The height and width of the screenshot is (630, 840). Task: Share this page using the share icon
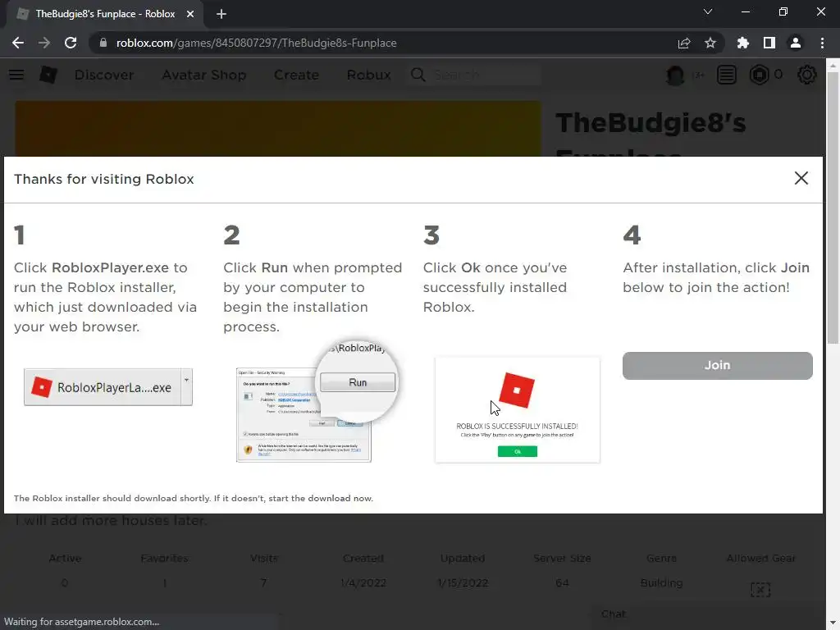pos(683,43)
